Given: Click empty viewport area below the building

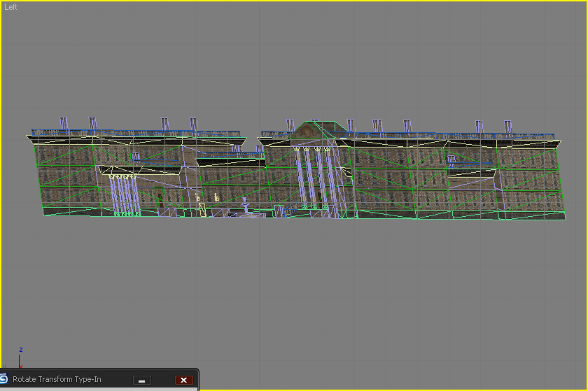Looking at the screenshot, I should (294, 294).
